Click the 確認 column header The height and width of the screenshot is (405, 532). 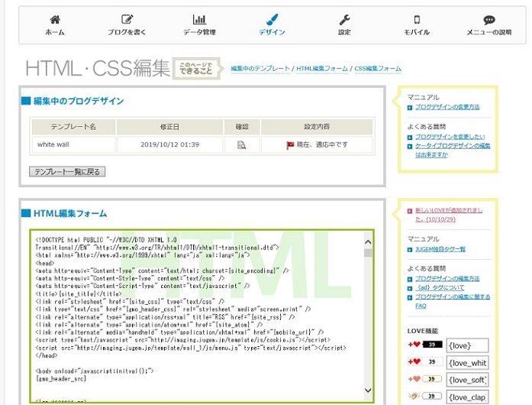242,127
